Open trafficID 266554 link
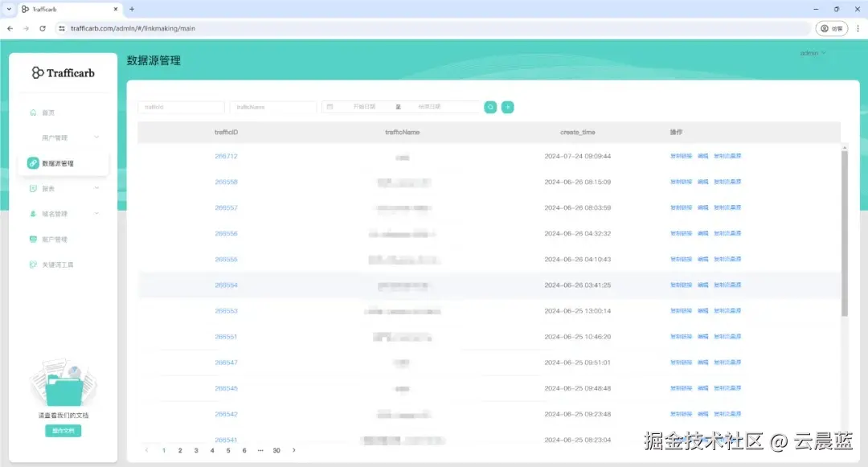 coord(226,285)
